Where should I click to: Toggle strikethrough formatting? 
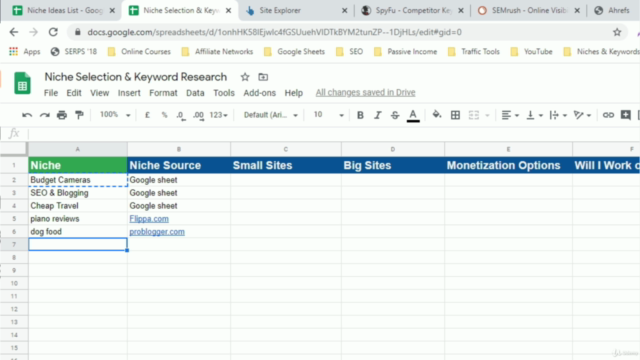[395, 115]
